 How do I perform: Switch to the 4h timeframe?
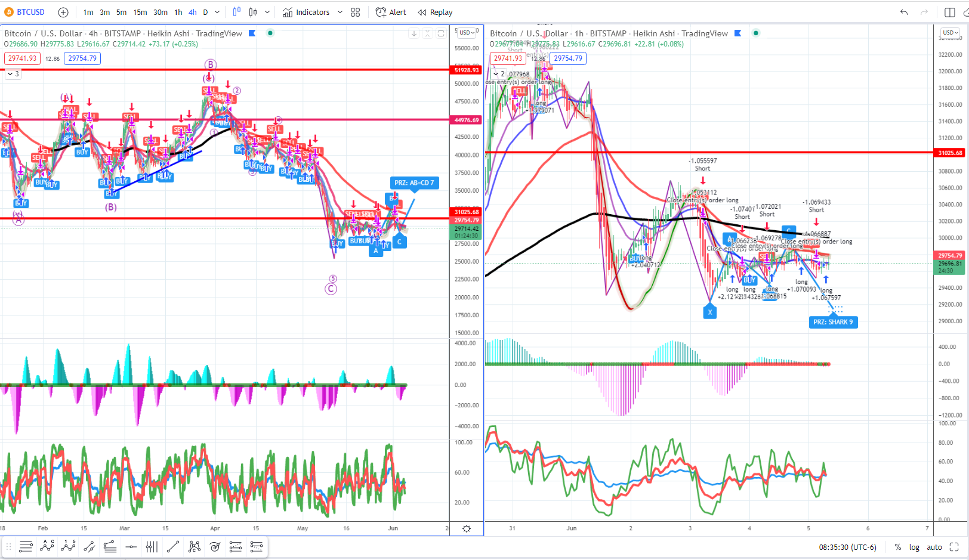tap(193, 12)
